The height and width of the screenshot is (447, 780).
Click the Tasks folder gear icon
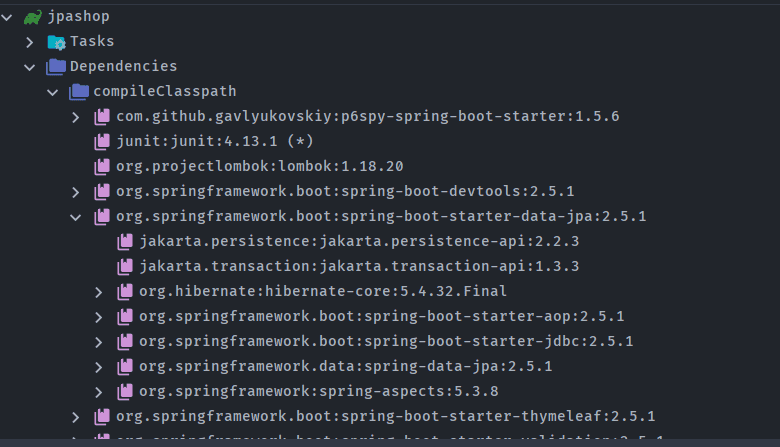(56, 42)
